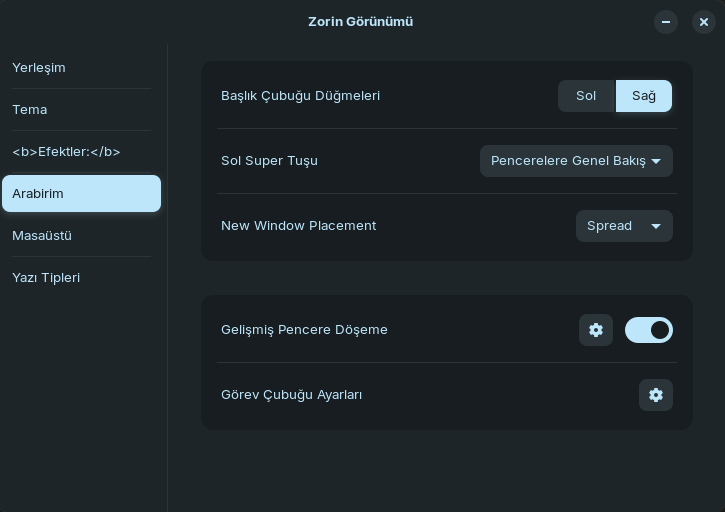The width and height of the screenshot is (725, 512).
Task: Click the Gelişmiş Pencere Döşeme label
Action: [x=304, y=330]
